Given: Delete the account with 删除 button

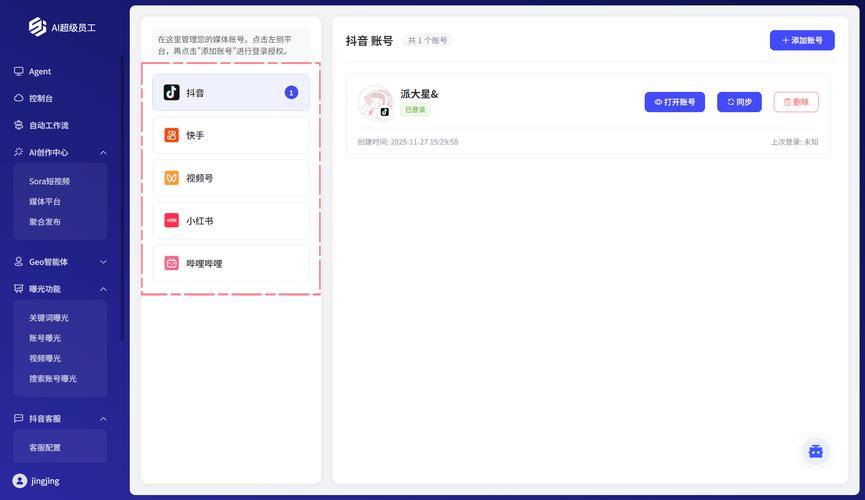Looking at the screenshot, I should (x=796, y=102).
